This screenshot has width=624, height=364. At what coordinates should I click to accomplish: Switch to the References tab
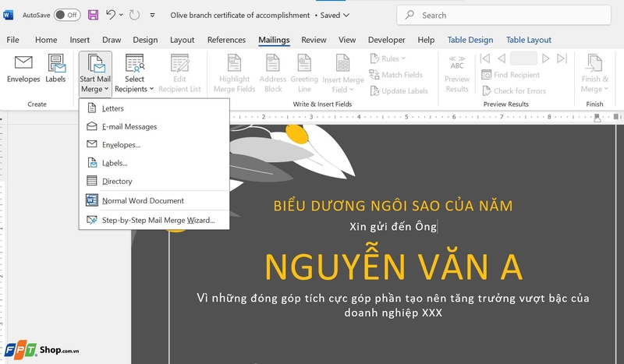(x=226, y=40)
